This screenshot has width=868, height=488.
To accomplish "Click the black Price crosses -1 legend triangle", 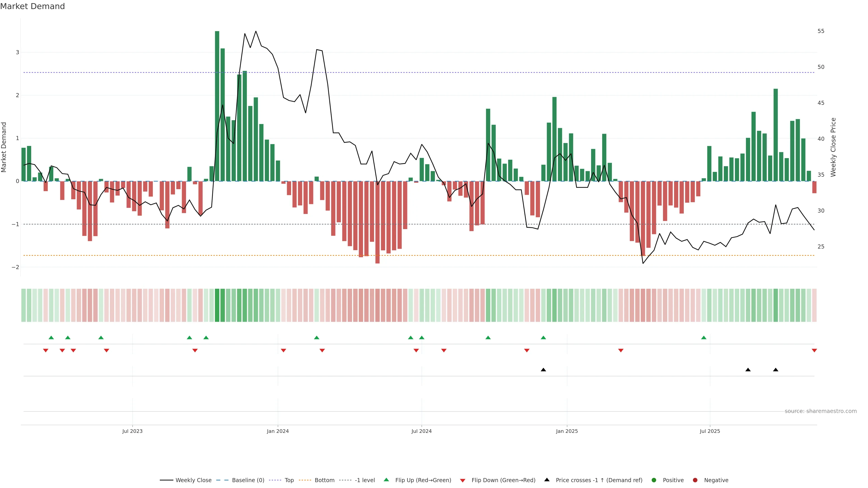I will [547, 480].
